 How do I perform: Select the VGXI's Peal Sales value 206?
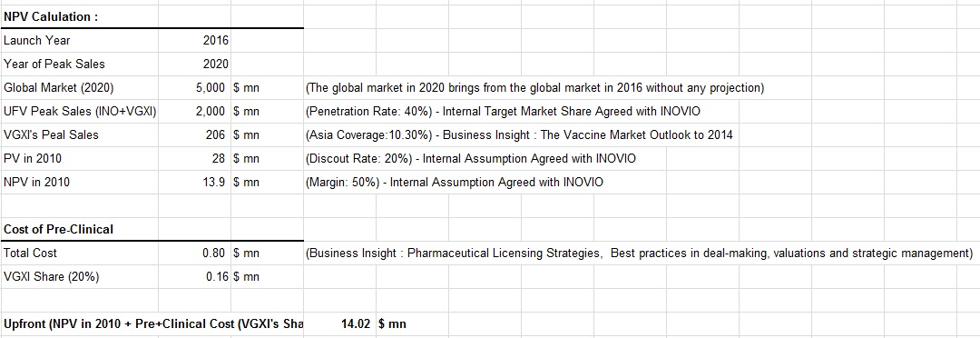pos(194,134)
